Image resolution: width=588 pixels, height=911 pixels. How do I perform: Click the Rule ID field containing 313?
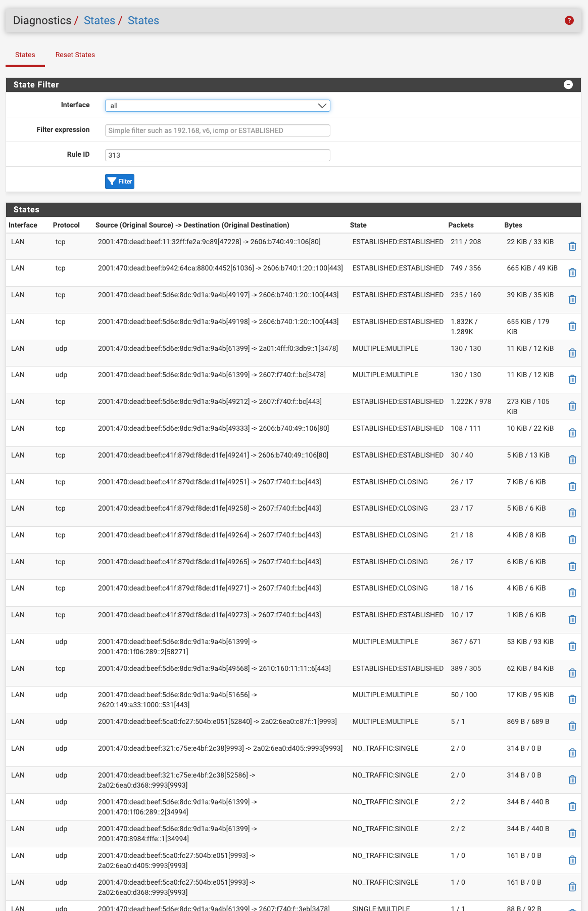[217, 155]
